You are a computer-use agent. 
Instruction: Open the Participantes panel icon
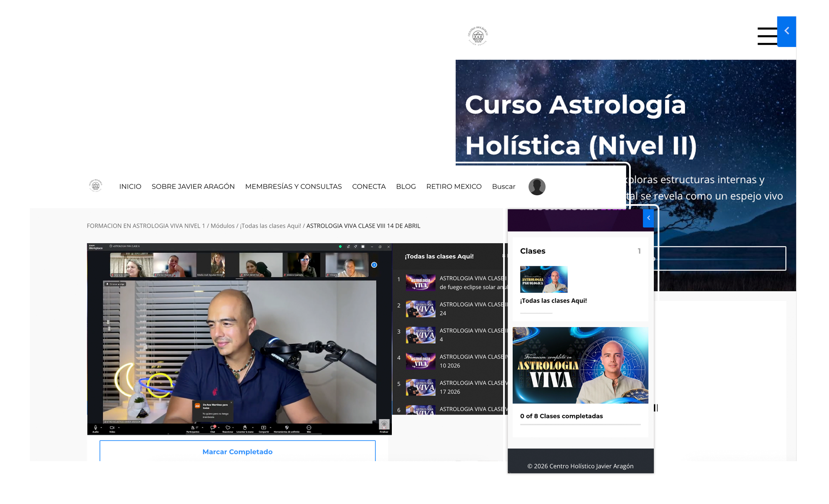coord(193,428)
